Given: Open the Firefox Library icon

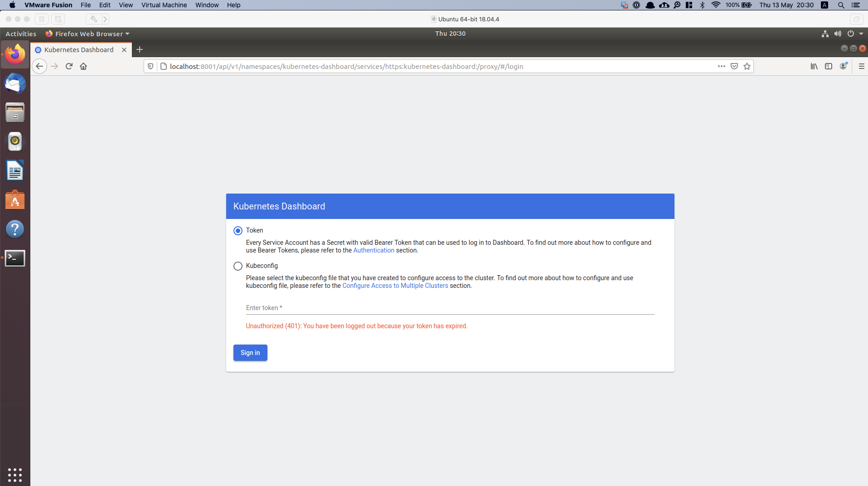Looking at the screenshot, I should pos(814,66).
